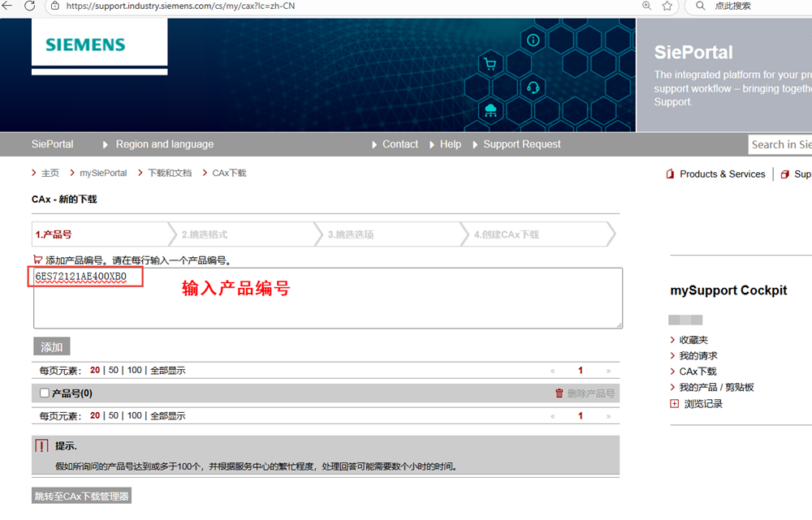Click the browser bookmark star icon
812x520 pixels.
click(667, 6)
